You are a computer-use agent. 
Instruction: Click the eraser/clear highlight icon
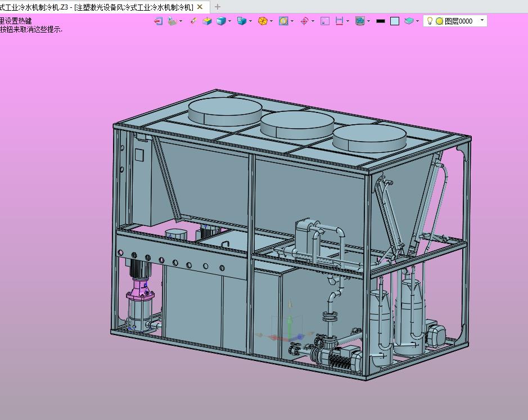[193, 21]
